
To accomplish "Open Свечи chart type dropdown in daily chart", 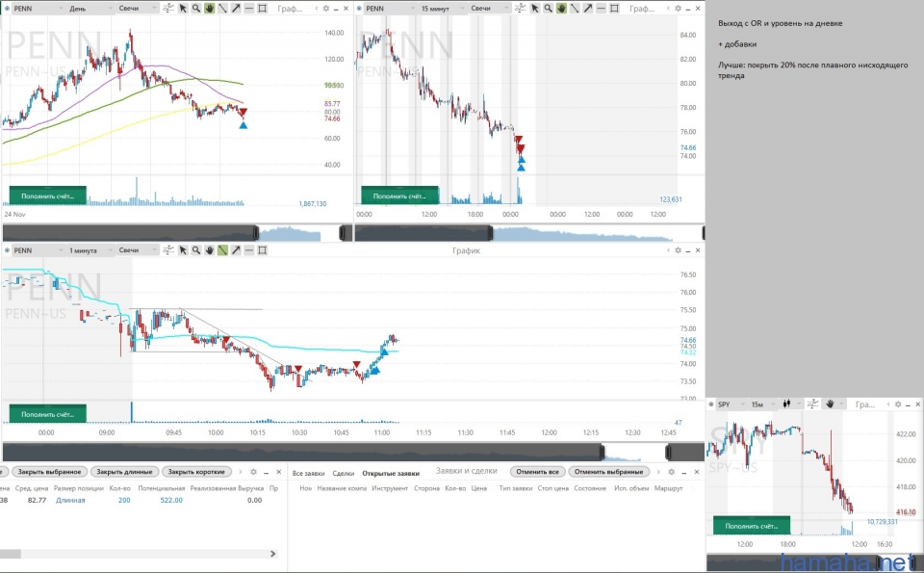I will 138,9.
